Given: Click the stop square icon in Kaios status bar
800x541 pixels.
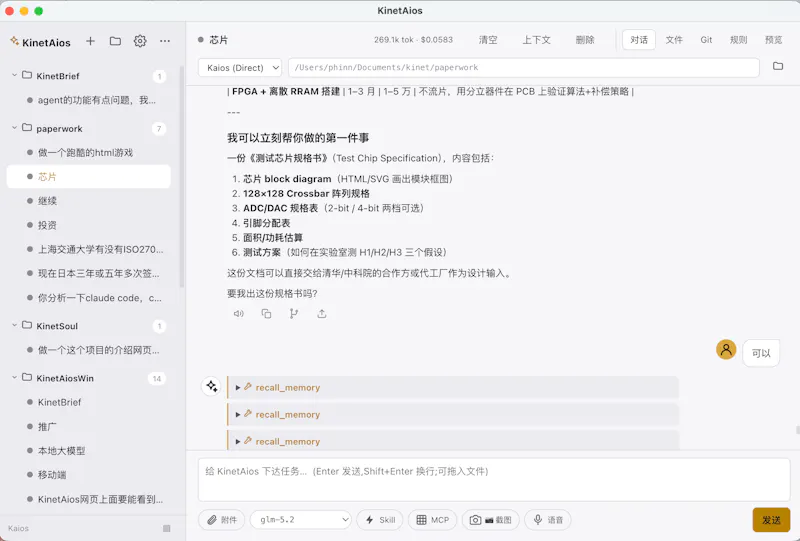Looking at the screenshot, I should 166,528.
